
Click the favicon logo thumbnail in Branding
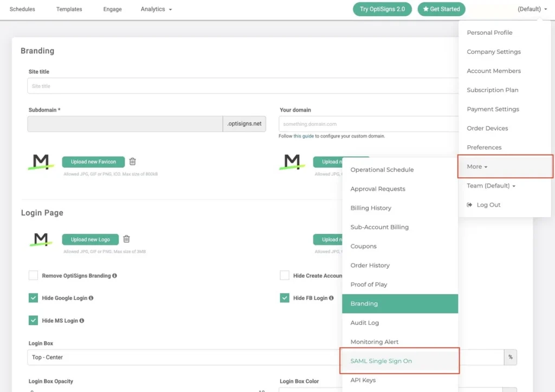click(x=41, y=162)
